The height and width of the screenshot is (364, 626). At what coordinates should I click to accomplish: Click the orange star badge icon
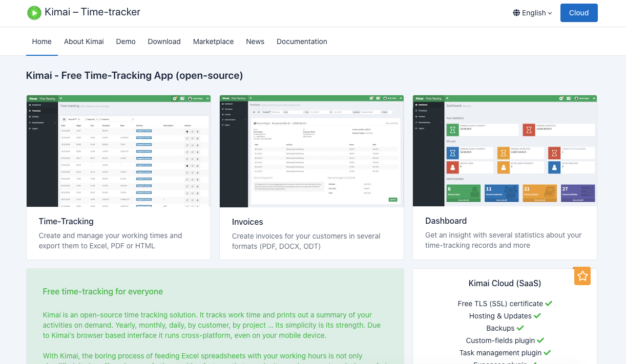point(582,276)
